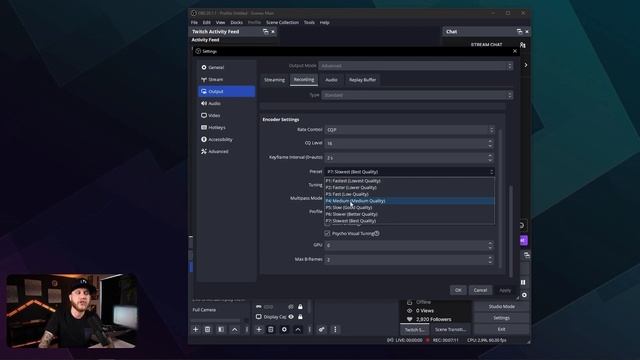Choose P3: Fast (Low Quality) preset
The width and height of the screenshot is (640, 360).
409,194
